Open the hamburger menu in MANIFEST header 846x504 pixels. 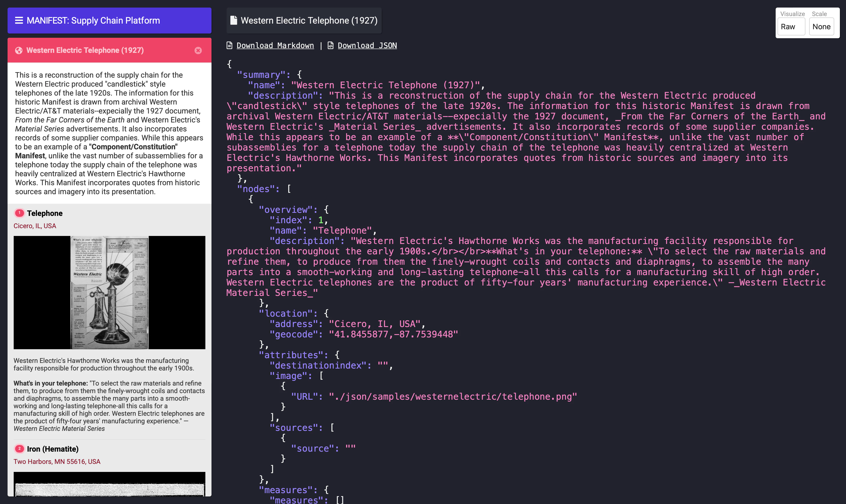click(19, 20)
